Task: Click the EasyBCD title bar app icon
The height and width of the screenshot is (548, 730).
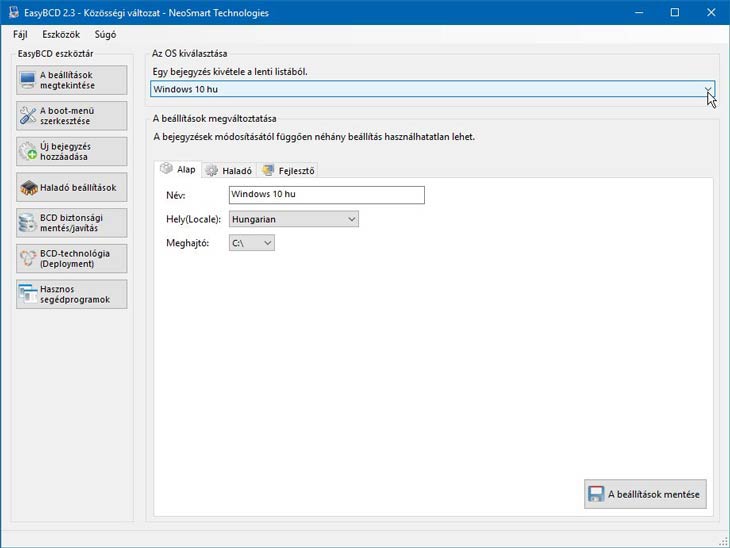Action: click(12, 13)
